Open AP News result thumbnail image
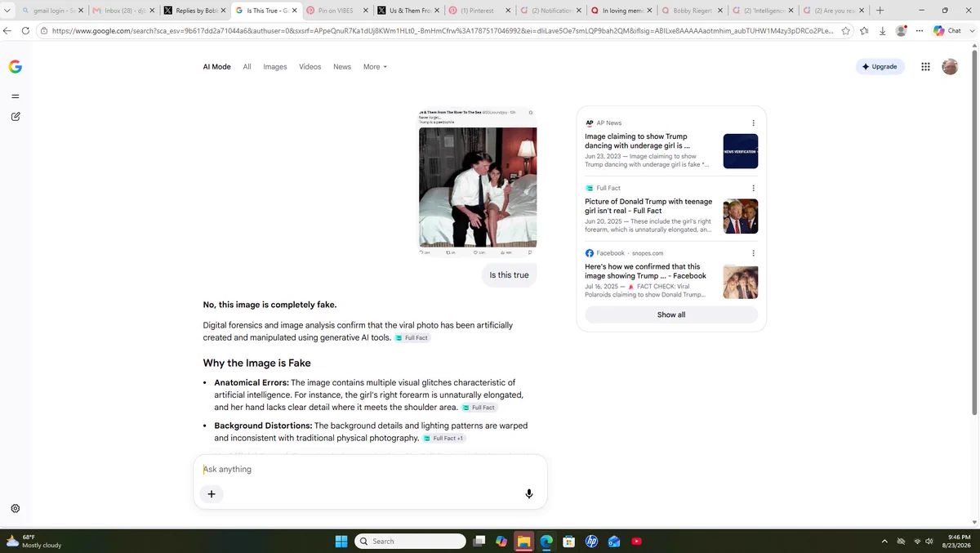This screenshot has height=553, width=980. [x=741, y=151]
